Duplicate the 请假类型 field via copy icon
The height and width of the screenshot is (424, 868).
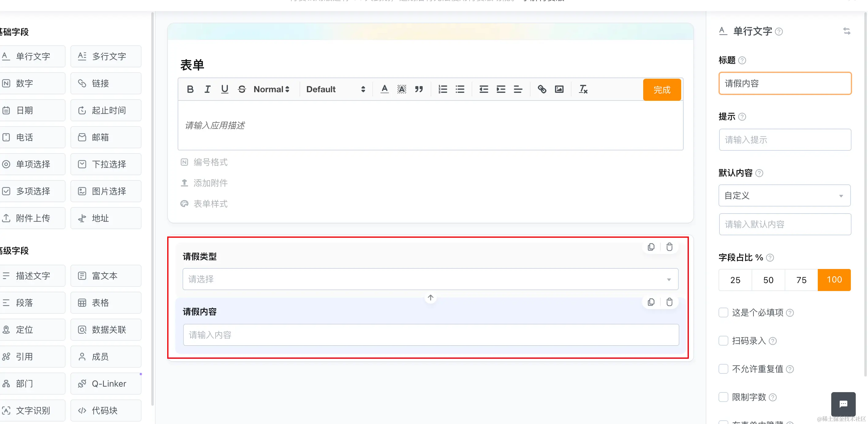[651, 247]
